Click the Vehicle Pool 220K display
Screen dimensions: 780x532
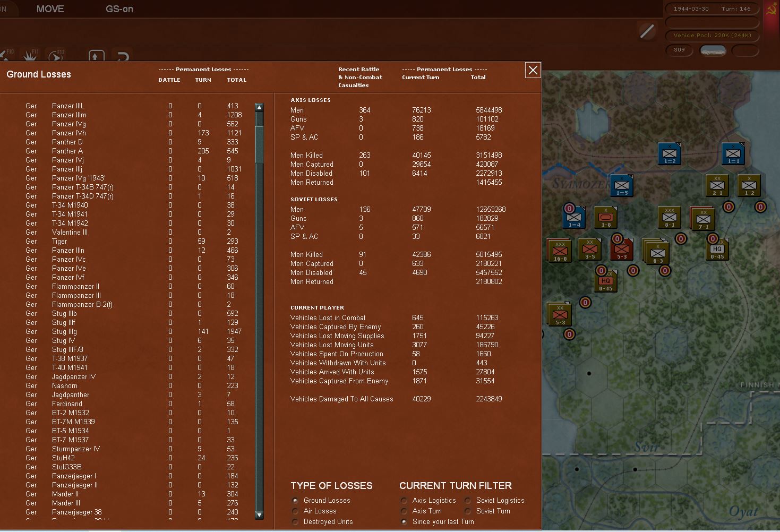[x=712, y=36]
